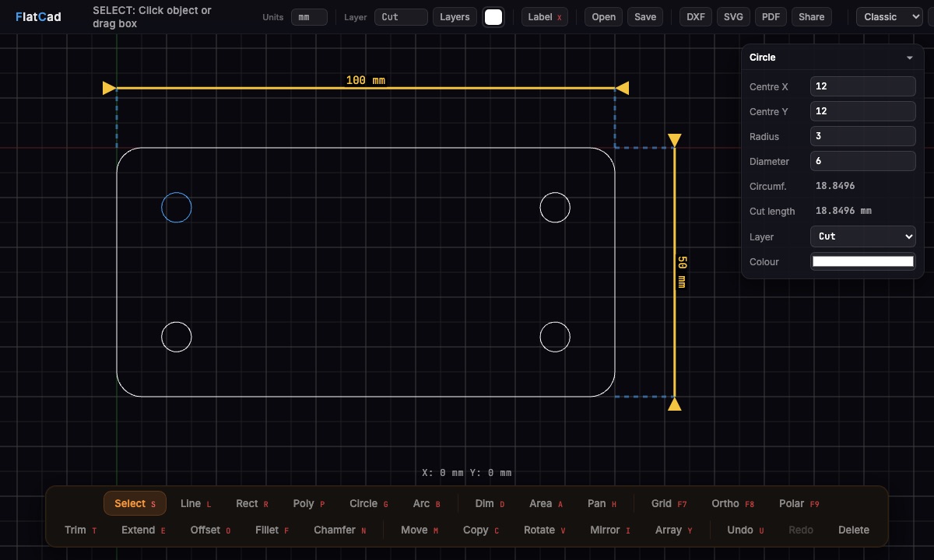Open the Colour picker in Circle panel
Image resolution: width=934 pixels, height=560 pixels.
863,261
